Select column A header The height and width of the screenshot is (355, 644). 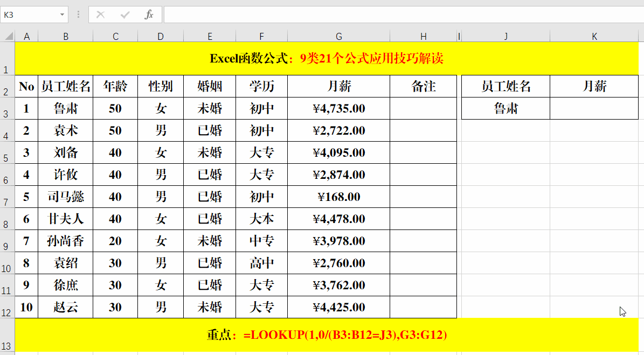[x=26, y=36]
